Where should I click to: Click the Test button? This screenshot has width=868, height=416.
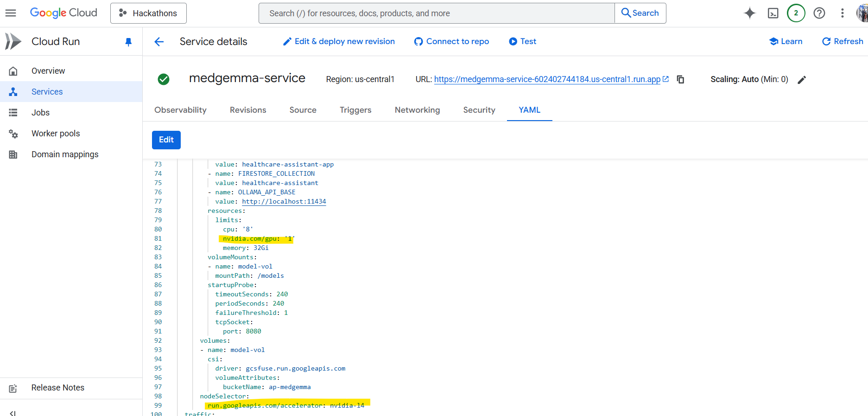(x=522, y=41)
